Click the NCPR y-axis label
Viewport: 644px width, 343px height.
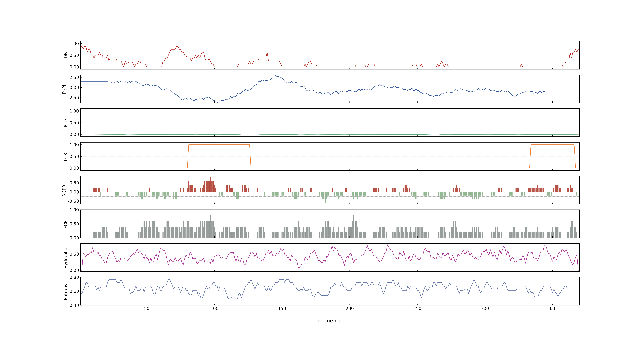tap(64, 190)
